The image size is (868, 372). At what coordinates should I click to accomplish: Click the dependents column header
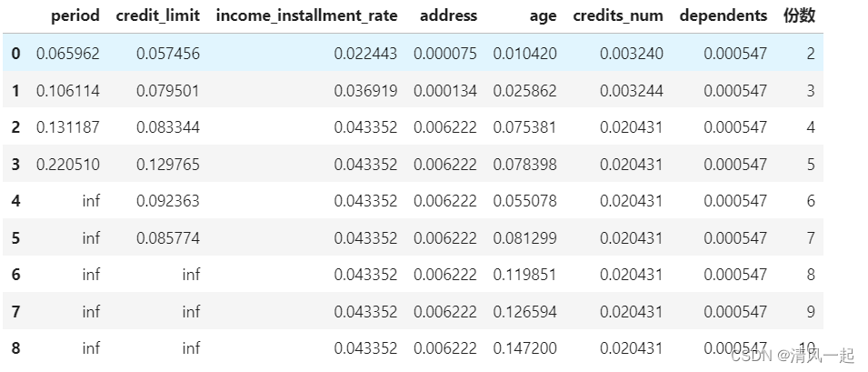tap(723, 16)
